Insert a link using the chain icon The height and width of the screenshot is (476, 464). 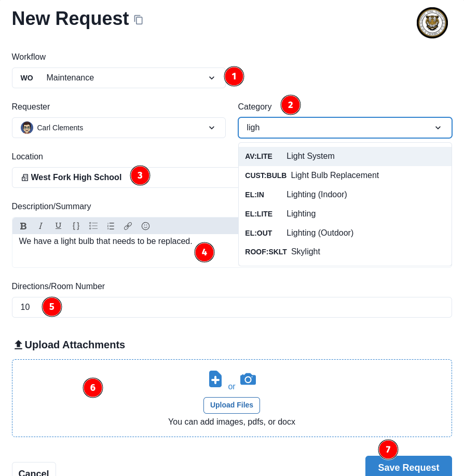pos(128,226)
